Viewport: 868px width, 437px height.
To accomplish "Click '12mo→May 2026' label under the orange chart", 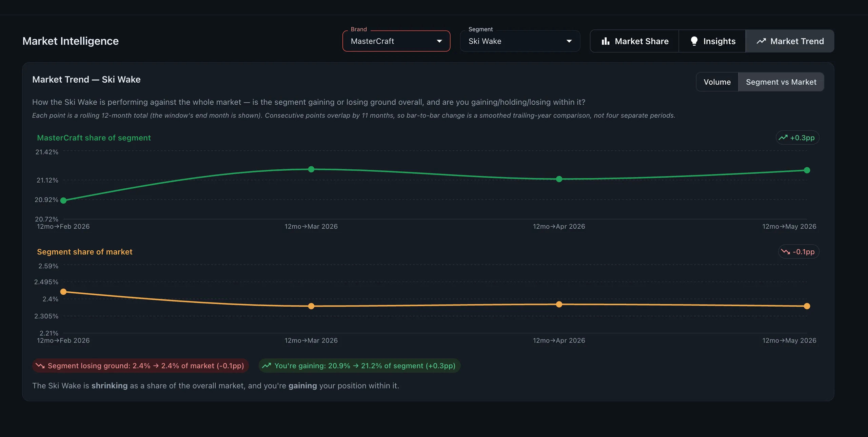I will 789,340.
